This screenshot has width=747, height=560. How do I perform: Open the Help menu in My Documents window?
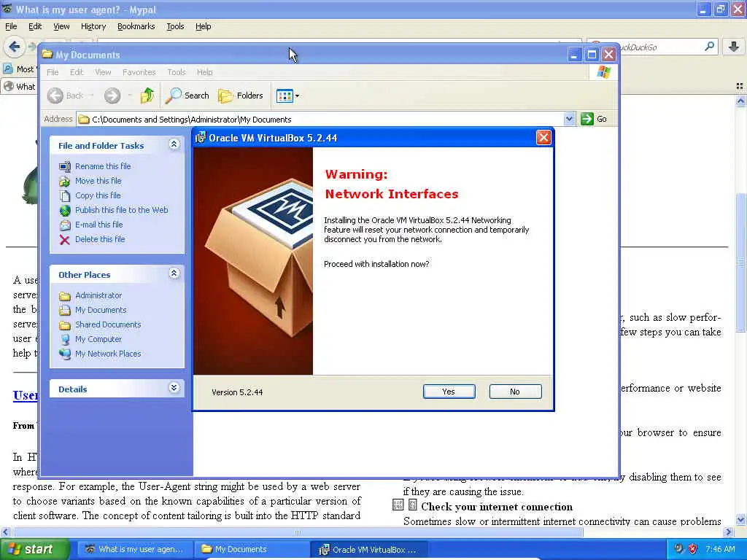[x=204, y=72]
